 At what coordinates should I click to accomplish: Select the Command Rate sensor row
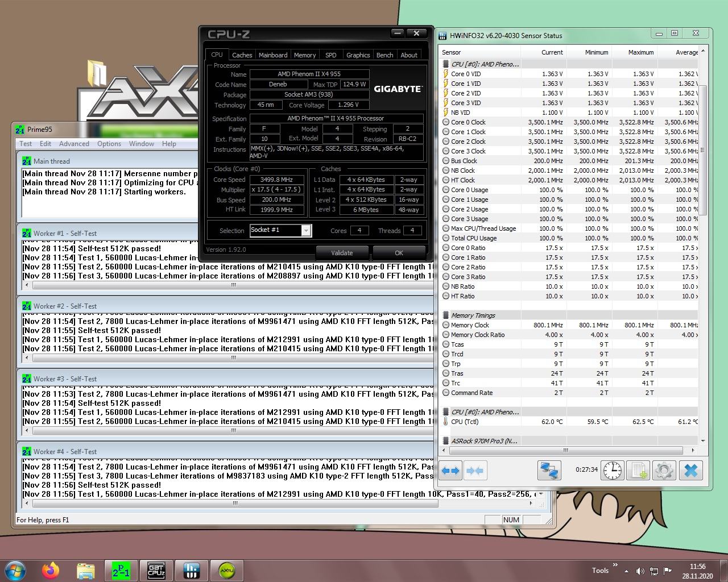pos(569,393)
